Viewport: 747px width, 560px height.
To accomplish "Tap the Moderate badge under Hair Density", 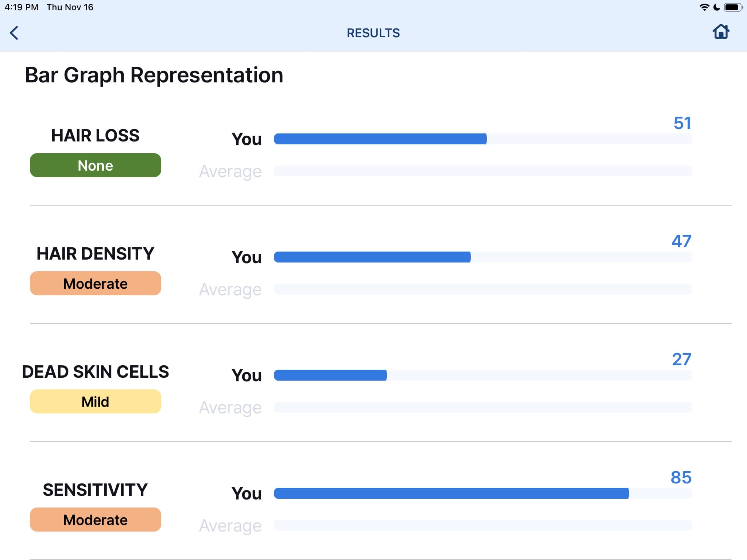I will (95, 284).
